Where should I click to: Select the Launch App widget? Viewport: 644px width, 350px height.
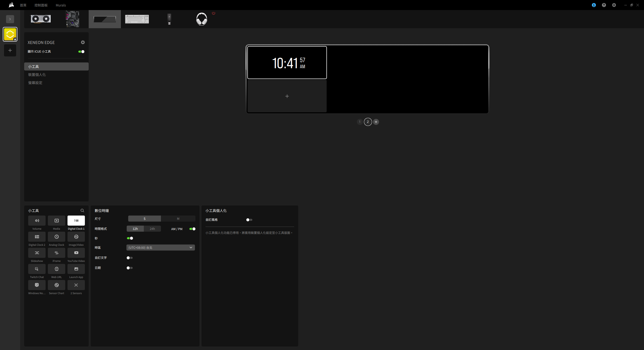tap(76, 269)
